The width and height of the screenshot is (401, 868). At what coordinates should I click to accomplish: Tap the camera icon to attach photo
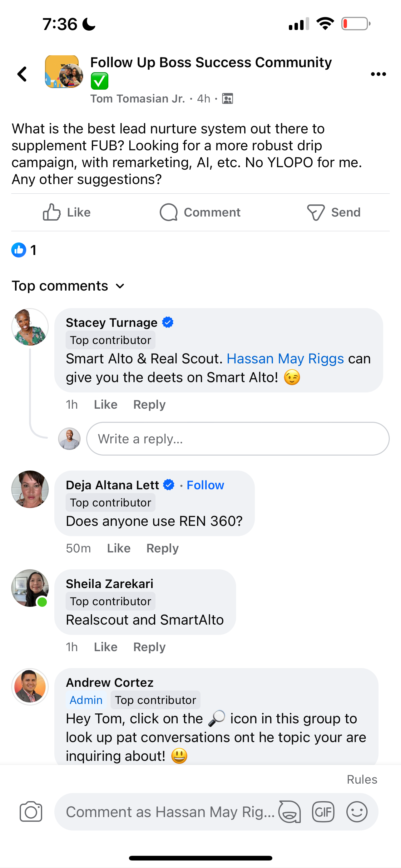click(x=31, y=812)
